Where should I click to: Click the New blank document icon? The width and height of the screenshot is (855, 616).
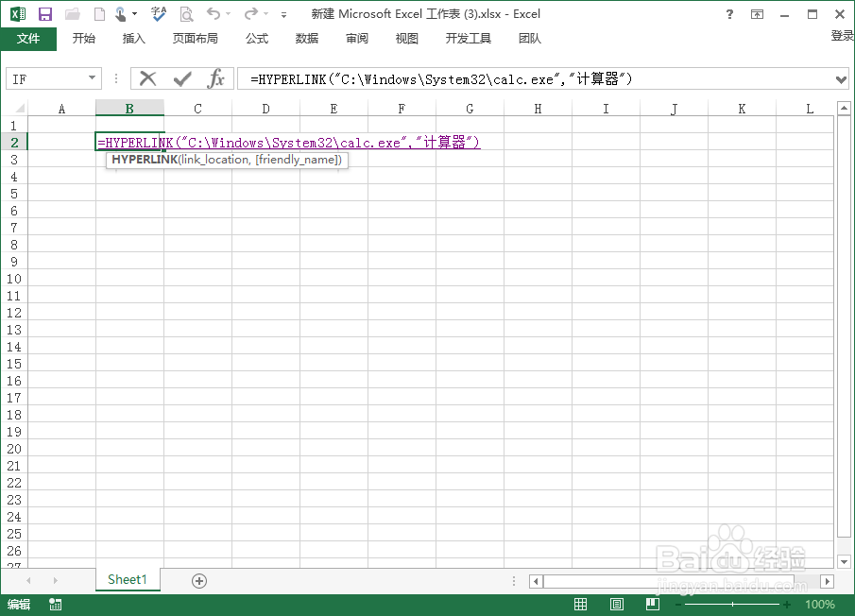(x=99, y=14)
